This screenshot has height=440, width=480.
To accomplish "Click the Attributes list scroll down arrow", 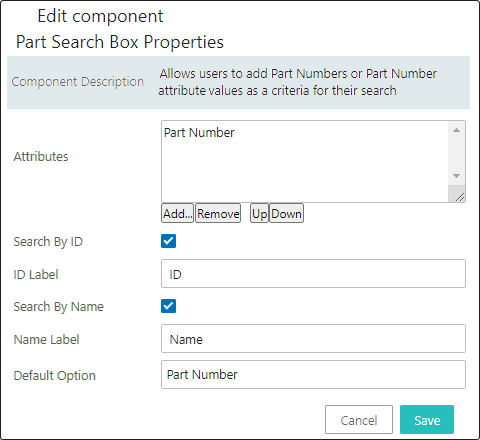I will [x=456, y=176].
